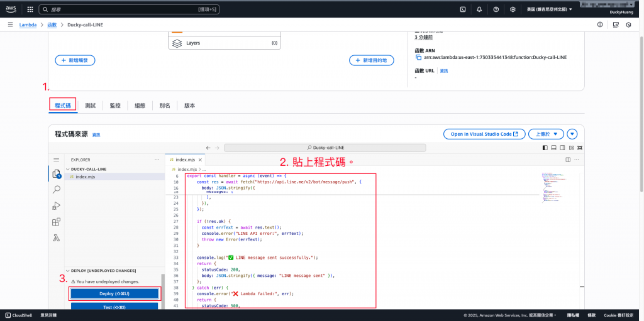Go forward with the editor right arrow

218,148
